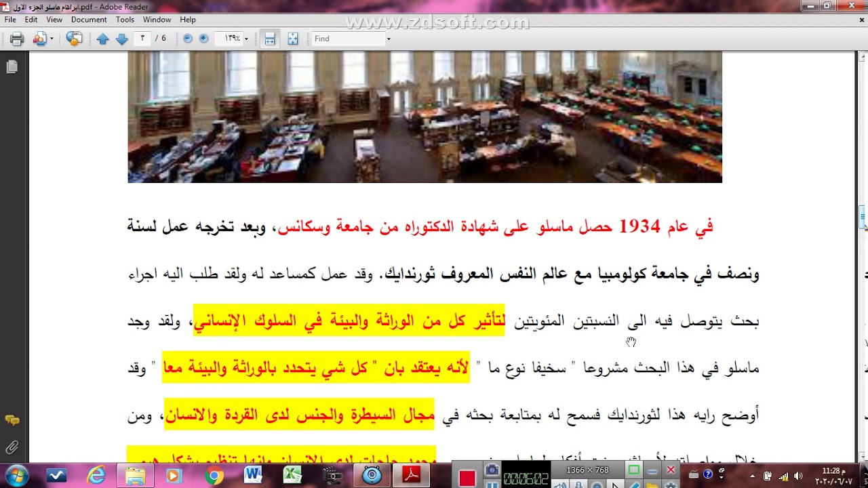868x488 pixels.
Task: Open the video camera recorder app in taskbar
Action: (x=332, y=476)
